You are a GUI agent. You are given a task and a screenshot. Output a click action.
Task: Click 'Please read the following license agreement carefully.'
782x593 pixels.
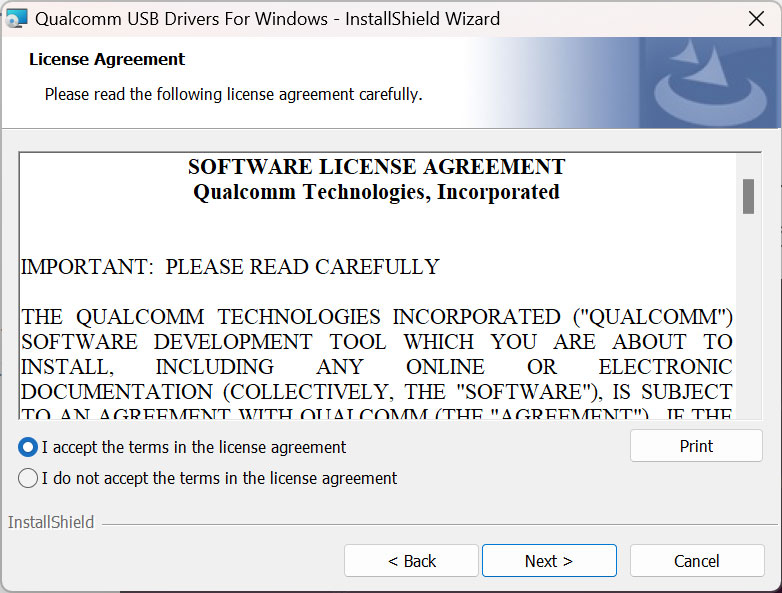click(x=233, y=94)
